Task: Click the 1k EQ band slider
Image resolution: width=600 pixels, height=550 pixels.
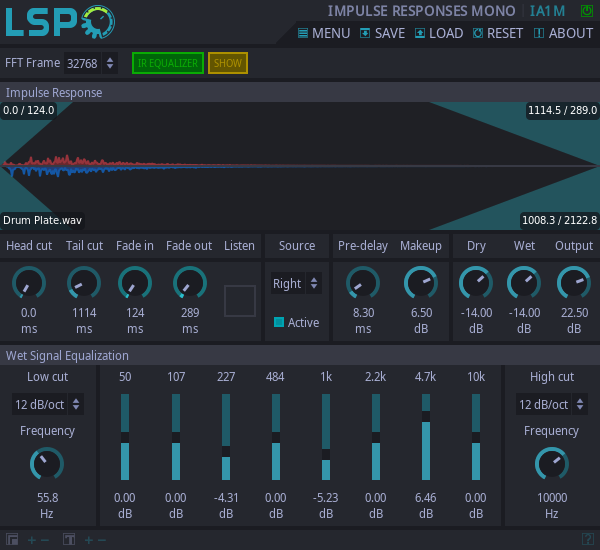Action: [326, 437]
